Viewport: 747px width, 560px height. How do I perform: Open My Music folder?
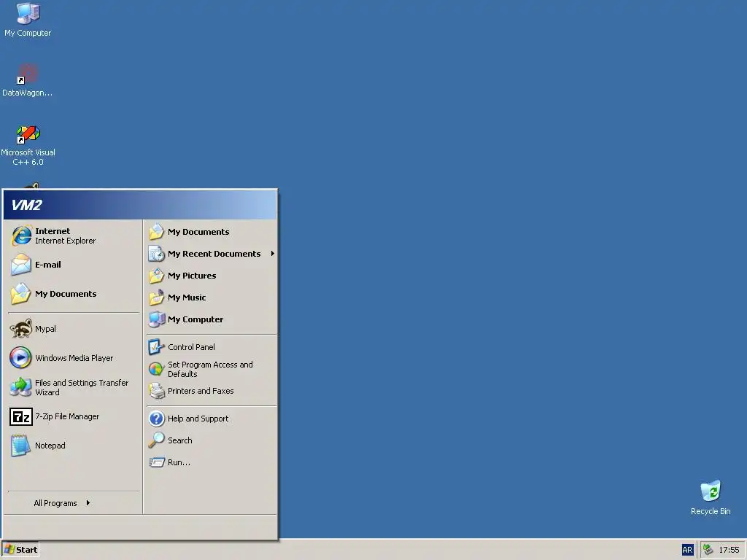tap(211, 297)
